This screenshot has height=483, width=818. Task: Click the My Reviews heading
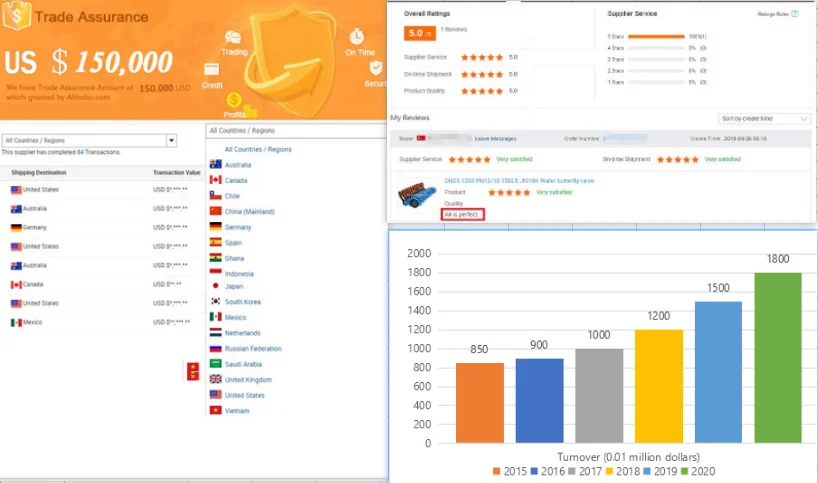[x=410, y=118]
